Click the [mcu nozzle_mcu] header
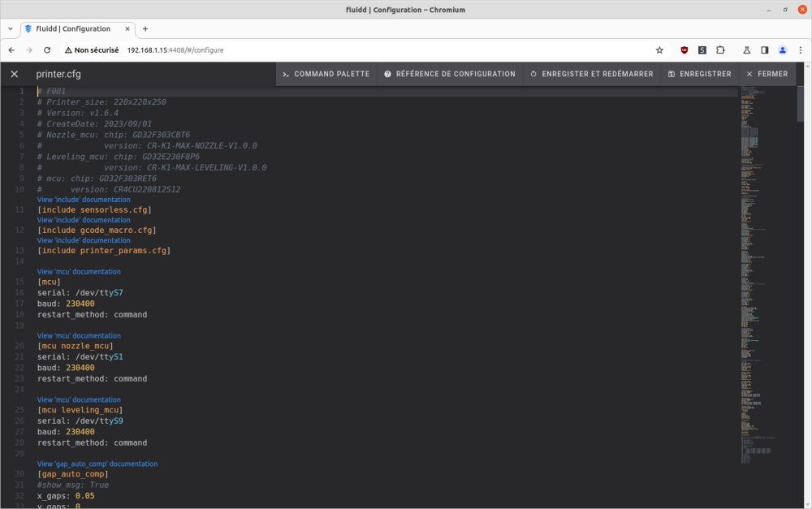The height and width of the screenshot is (509, 812). coord(75,346)
